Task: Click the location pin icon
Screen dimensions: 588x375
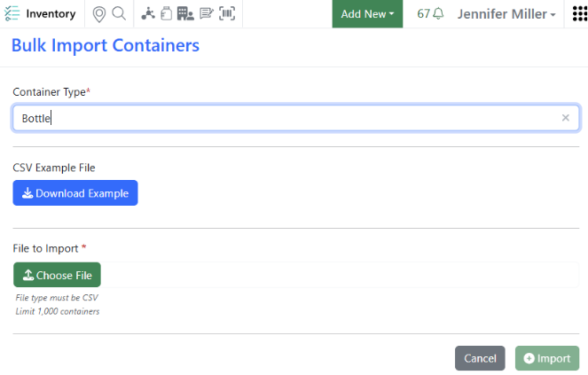Action: [99, 14]
